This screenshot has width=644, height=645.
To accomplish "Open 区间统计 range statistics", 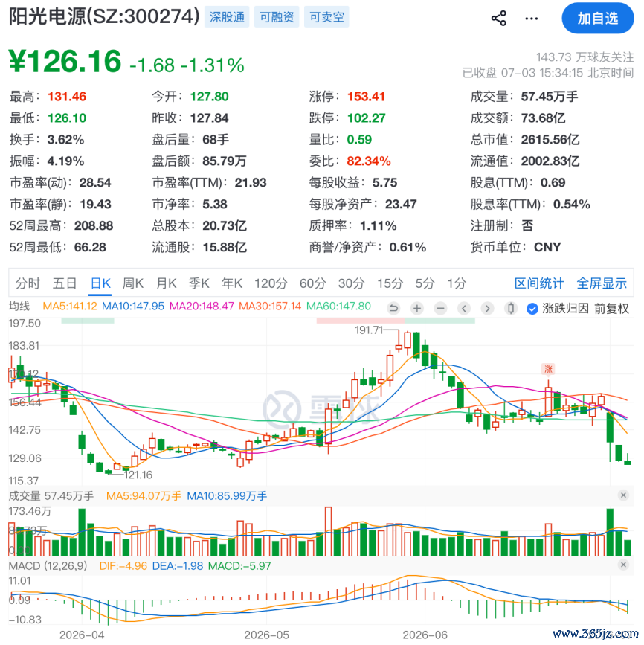I will pyautogui.click(x=539, y=283).
